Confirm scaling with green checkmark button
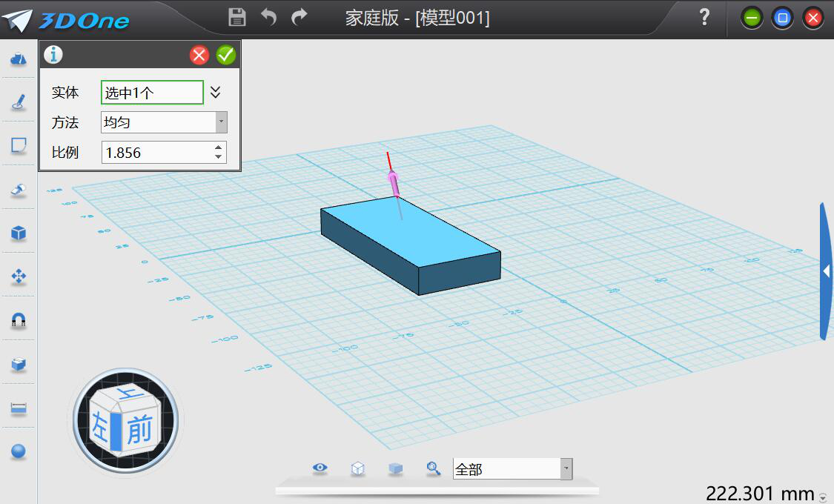This screenshot has width=834, height=504. 226,55
